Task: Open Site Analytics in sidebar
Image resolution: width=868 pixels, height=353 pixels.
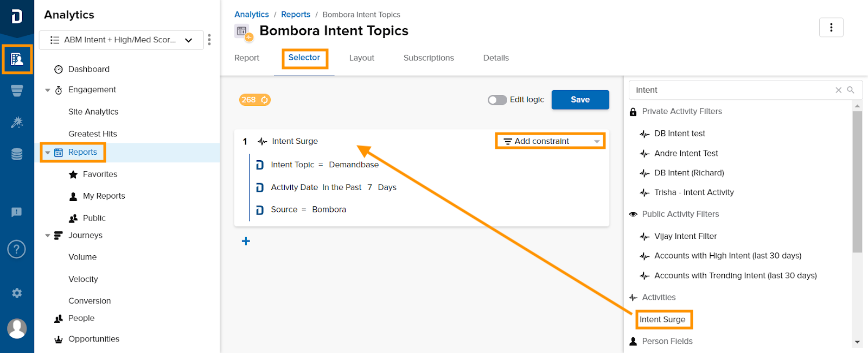Action: point(93,112)
